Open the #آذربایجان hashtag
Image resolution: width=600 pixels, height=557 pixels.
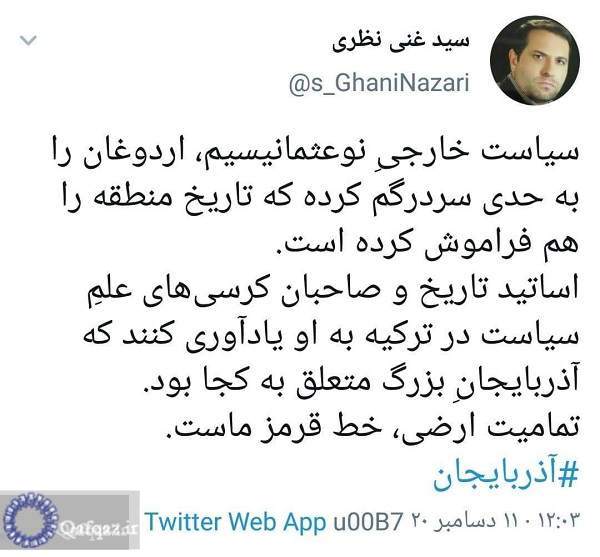coord(505,478)
